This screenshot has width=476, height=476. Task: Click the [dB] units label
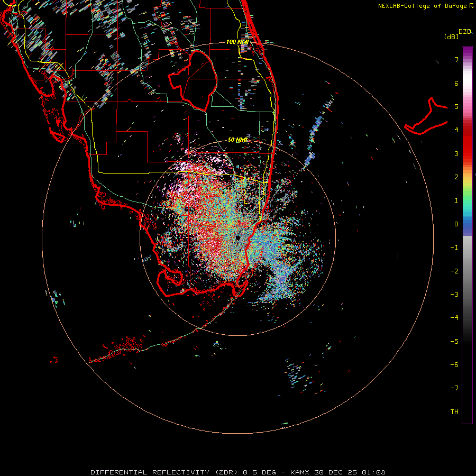[452, 36]
